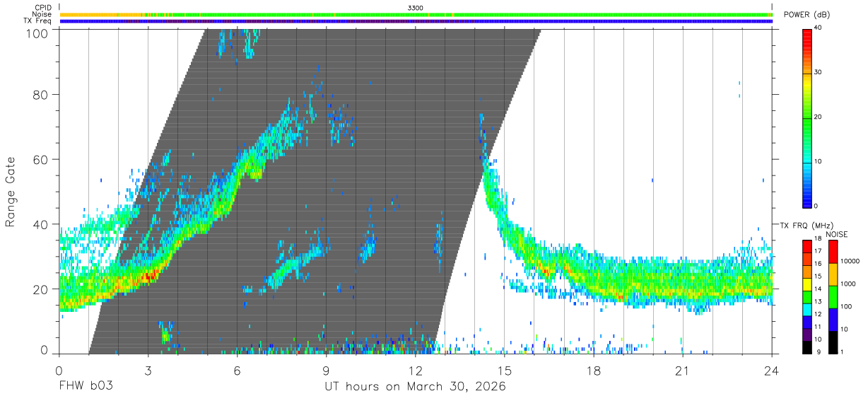Click the 3 hour tick label
The width and height of the screenshot is (868, 401).
148,370
